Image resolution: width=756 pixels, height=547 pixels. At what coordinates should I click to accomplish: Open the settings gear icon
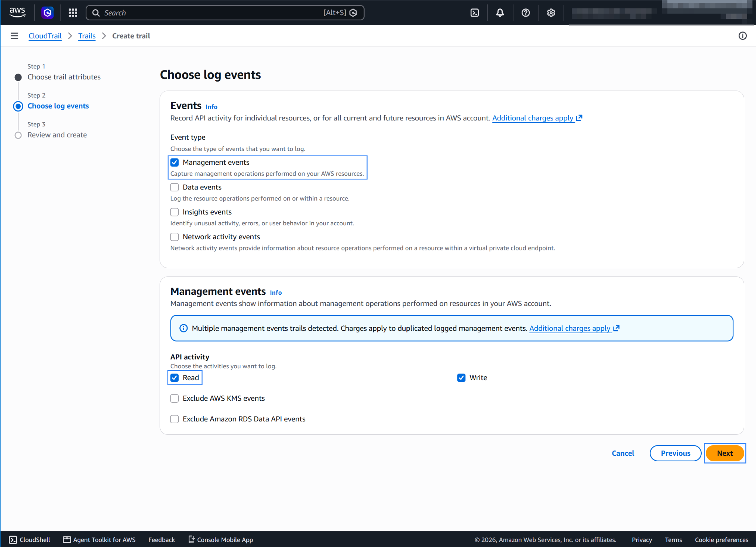pos(551,13)
